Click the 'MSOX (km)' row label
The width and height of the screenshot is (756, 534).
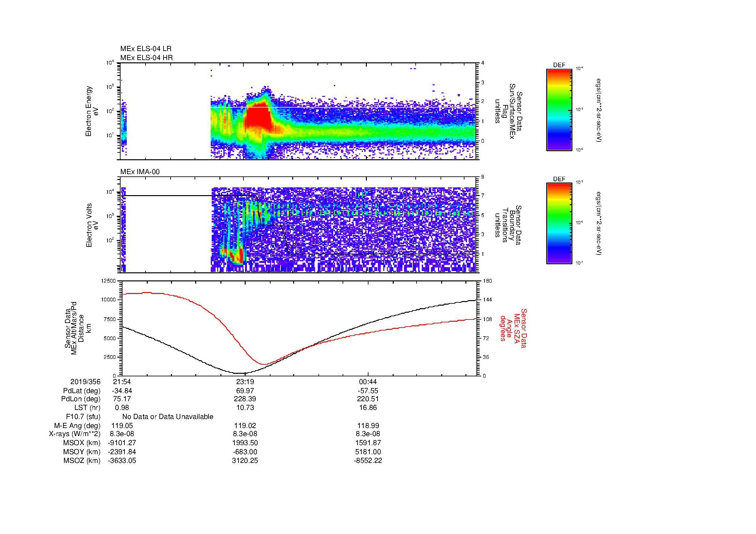(82, 443)
